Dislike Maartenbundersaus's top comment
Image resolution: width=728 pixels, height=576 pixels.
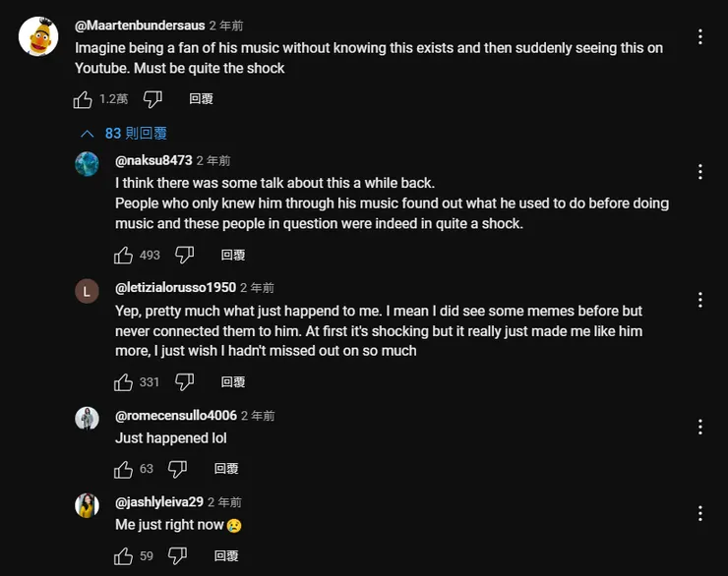(152, 99)
